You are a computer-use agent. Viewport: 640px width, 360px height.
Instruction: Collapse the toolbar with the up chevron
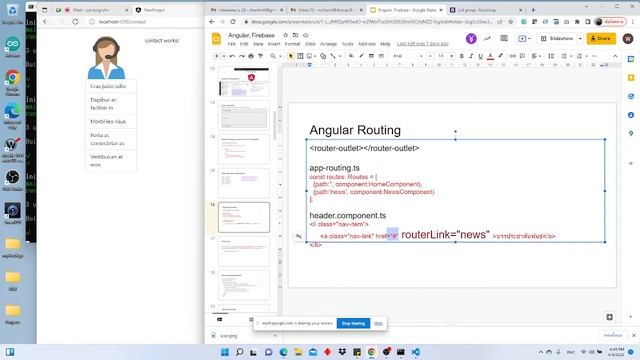point(615,56)
